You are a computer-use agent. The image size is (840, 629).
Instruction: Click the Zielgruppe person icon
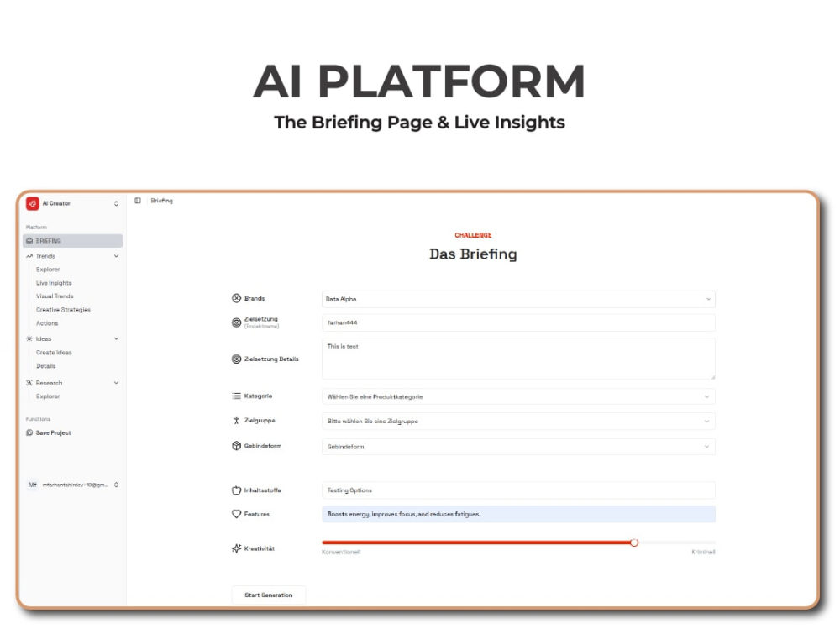236,421
